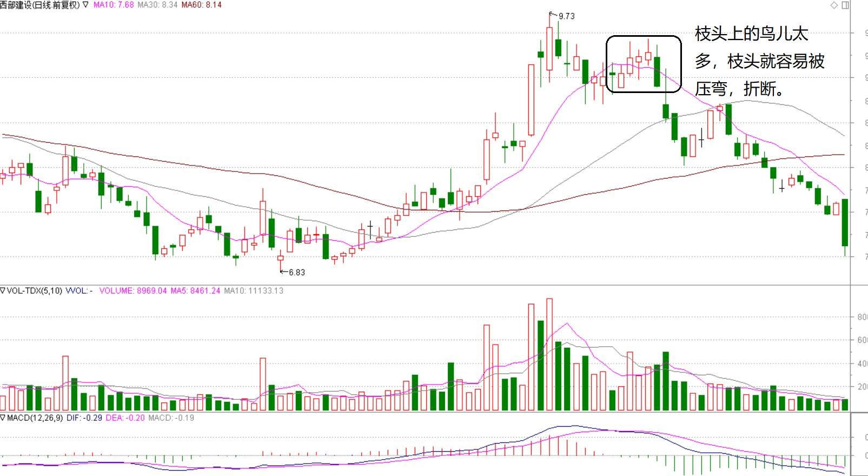The width and height of the screenshot is (868, 476).
Task: Click the VOL: - label
Action: [x=79, y=291]
